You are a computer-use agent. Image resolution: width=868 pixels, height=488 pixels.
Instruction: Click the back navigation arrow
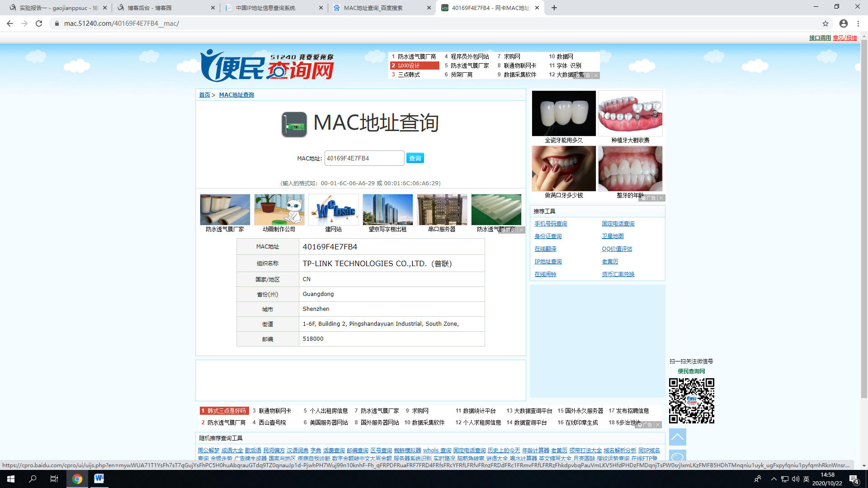[10, 23]
